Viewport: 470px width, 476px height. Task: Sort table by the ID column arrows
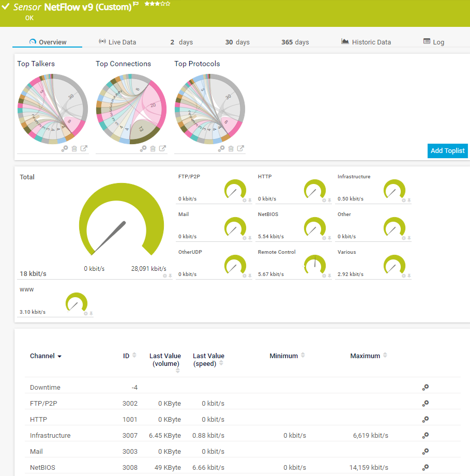pyautogui.click(x=134, y=356)
